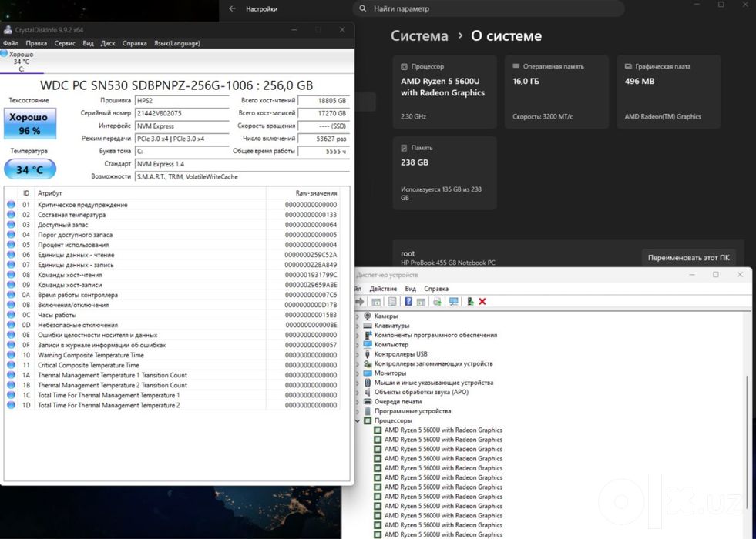The height and width of the screenshot is (539, 756).
Task: Click the Update driver toolbar icon
Action: pyautogui.click(x=437, y=302)
